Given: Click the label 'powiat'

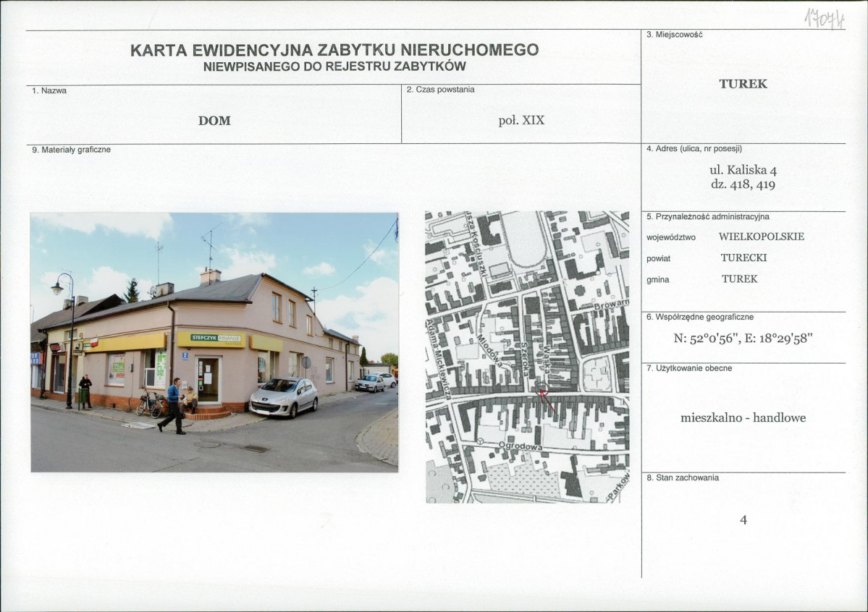Looking at the screenshot, I should 658,258.
